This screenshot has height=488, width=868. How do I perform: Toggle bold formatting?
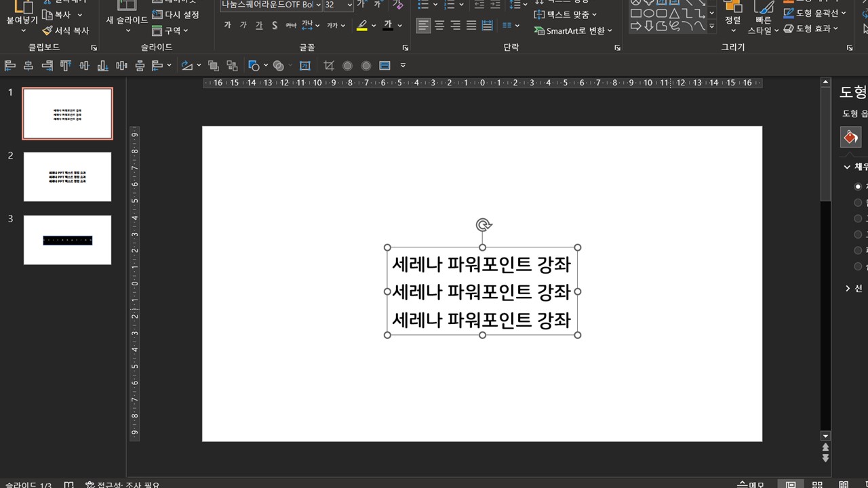(x=227, y=25)
